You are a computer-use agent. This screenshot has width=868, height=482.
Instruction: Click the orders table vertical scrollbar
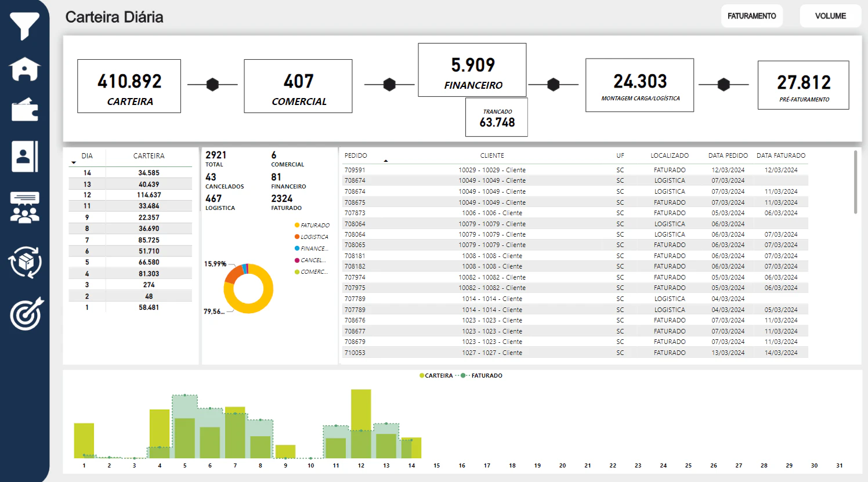point(855,182)
